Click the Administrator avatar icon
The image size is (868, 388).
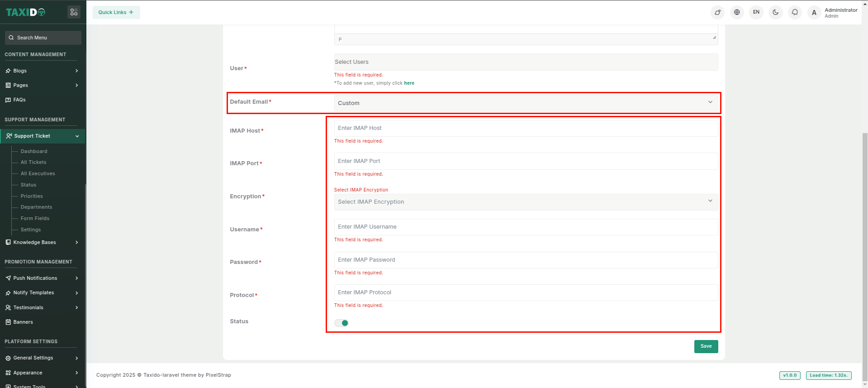814,13
